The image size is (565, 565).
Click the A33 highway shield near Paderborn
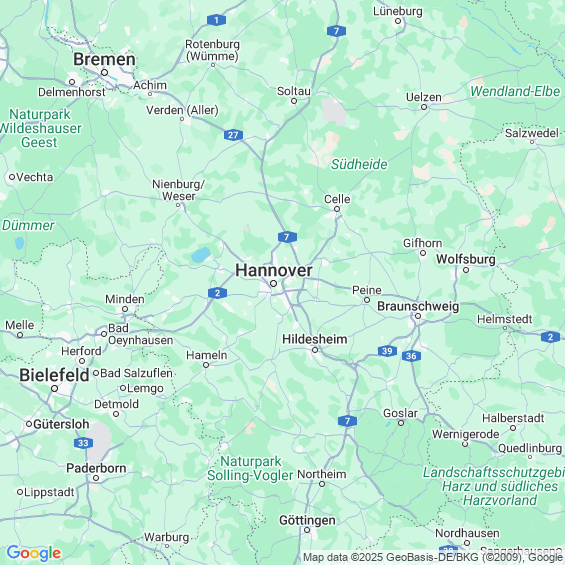pyautogui.click(x=83, y=443)
